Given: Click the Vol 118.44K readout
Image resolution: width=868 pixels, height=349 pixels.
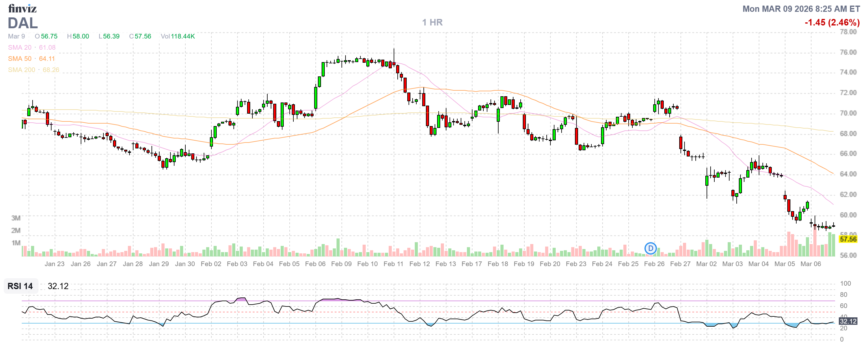Looking at the screenshot, I should [x=178, y=36].
